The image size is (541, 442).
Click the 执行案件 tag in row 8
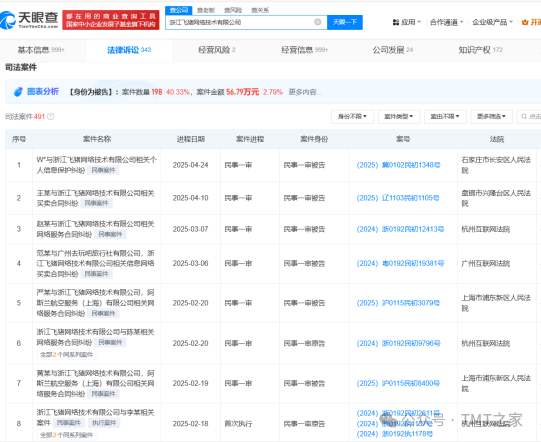[104, 423]
